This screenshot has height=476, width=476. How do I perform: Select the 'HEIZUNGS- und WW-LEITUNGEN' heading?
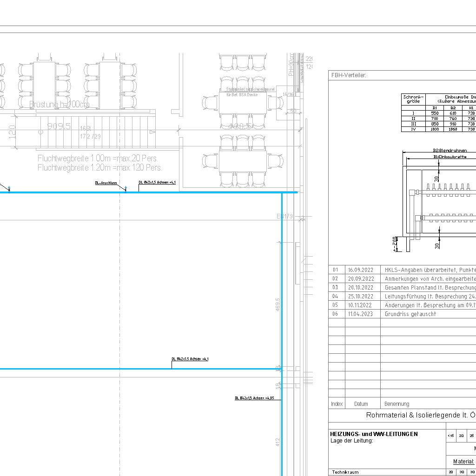click(374, 434)
